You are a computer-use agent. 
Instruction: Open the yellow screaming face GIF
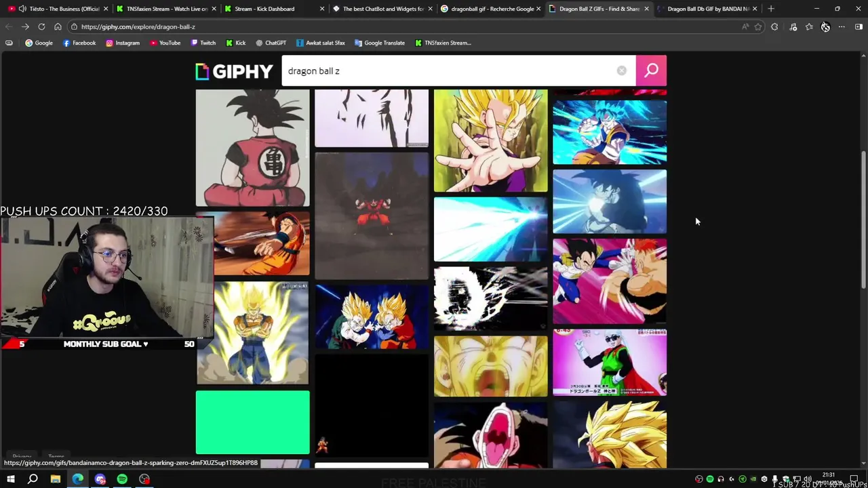pos(490,366)
